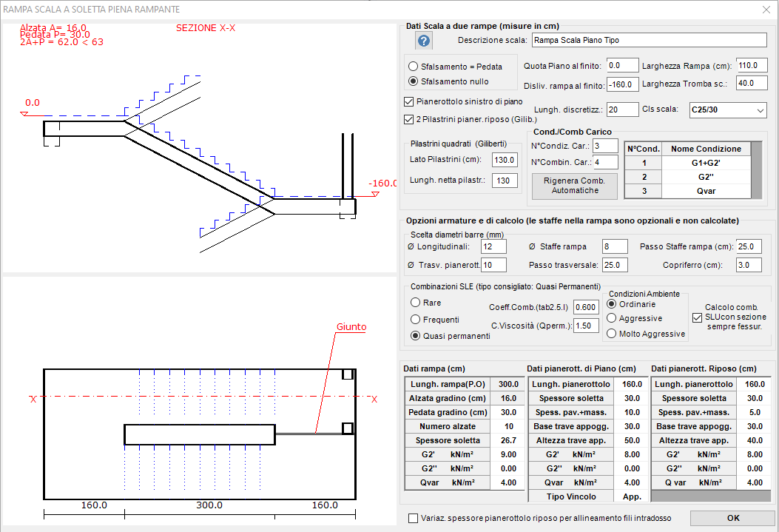The width and height of the screenshot is (779, 532).
Task: Click rampa G2' value 9.00
Action: point(507,454)
